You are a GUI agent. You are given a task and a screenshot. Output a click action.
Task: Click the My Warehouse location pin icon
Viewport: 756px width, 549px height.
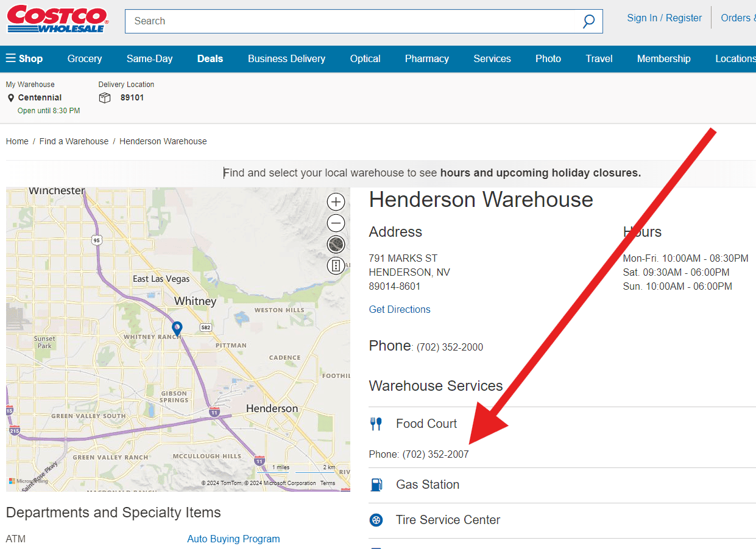click(x=11, y=98)
